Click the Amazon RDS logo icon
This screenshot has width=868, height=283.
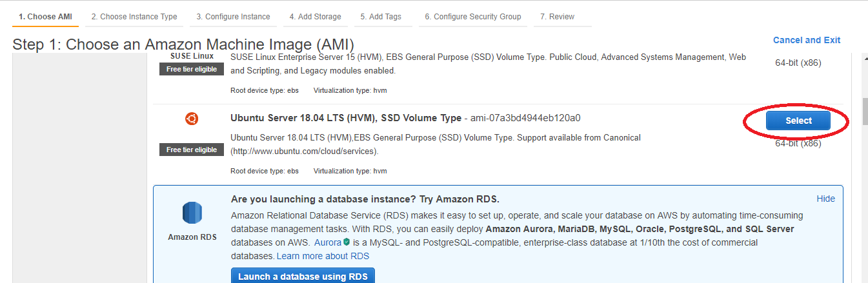coord(192,213)
